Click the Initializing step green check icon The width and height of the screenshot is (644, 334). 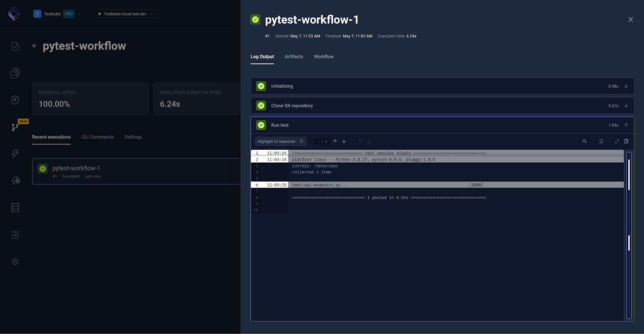pyautogui.click(x=261, y=86)
